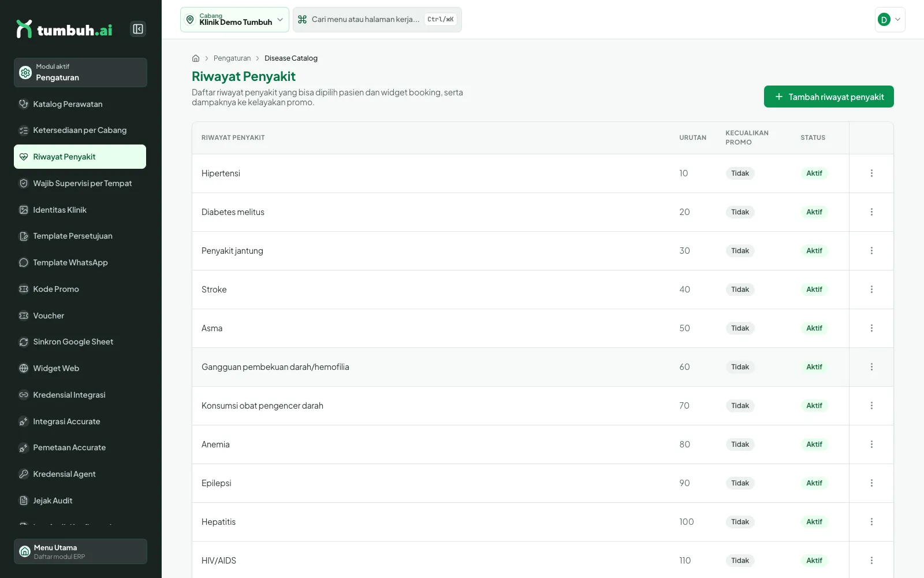This screenshot has height=578, width=924.
Task: Open Template WhatsApp page
Action: click(x=80, y=262)
